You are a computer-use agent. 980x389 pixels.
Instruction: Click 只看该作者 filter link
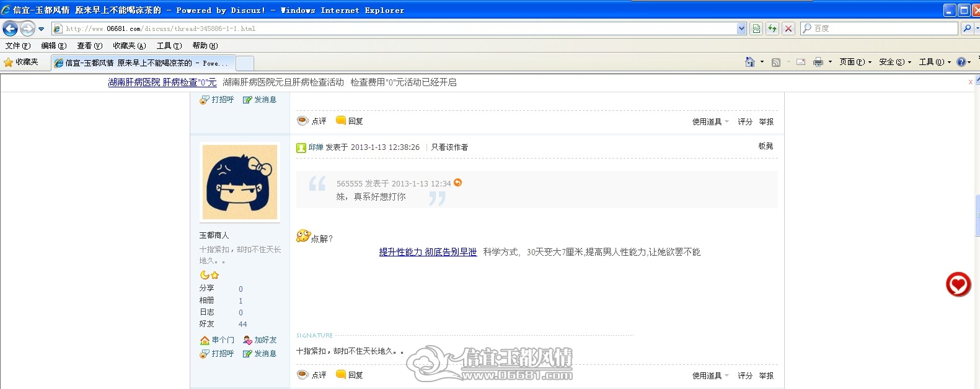coord(449,147)
